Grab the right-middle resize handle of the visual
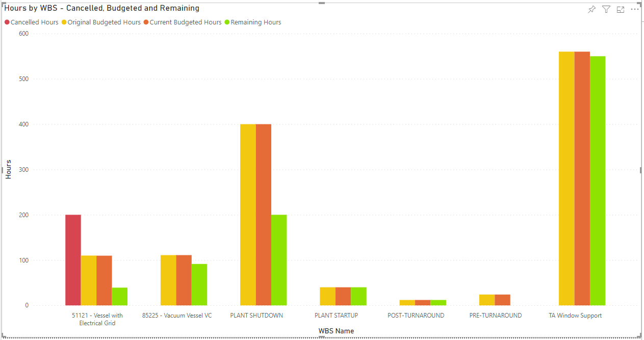This screenshot has height=340, width=644. (x=641, y=170)
